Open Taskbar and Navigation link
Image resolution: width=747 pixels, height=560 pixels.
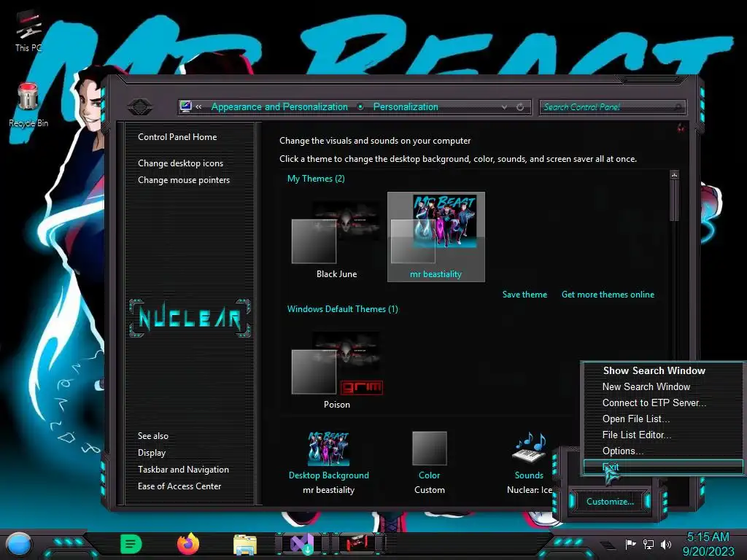click(183, 470)
